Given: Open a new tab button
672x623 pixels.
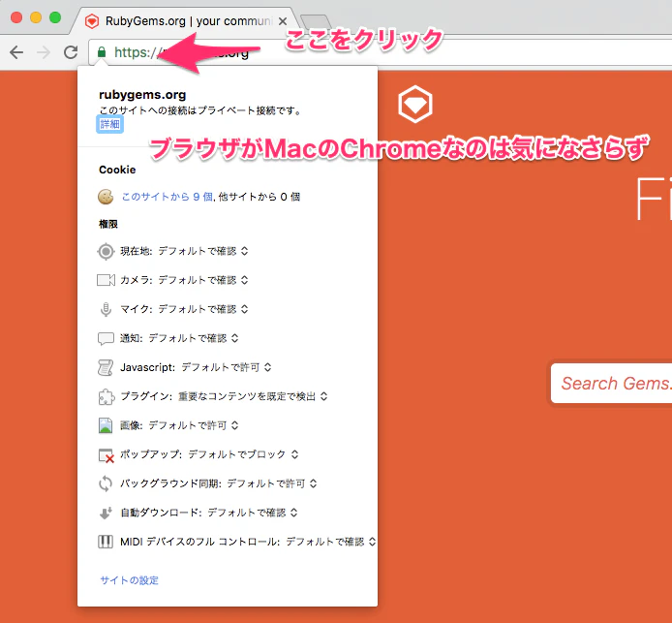Looking at the screenshot, I should pyautogui.click(x=316, y=21).
